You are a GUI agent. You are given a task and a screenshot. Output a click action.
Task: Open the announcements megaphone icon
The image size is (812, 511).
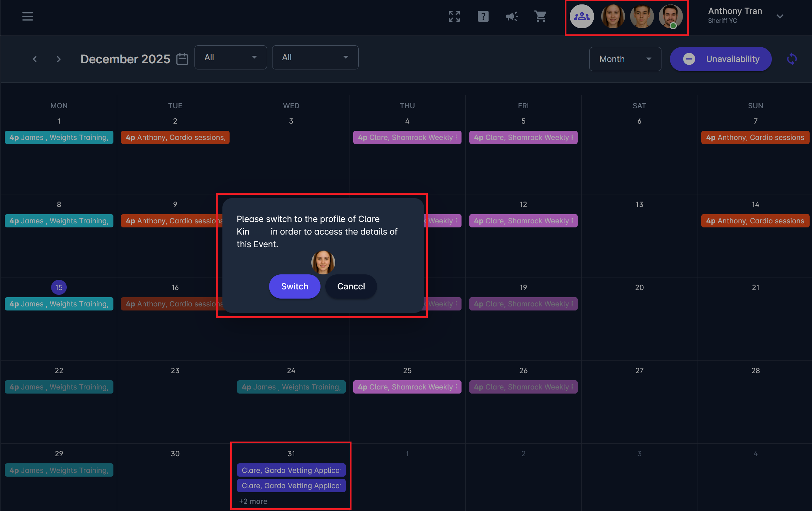[x=512, y=16]
